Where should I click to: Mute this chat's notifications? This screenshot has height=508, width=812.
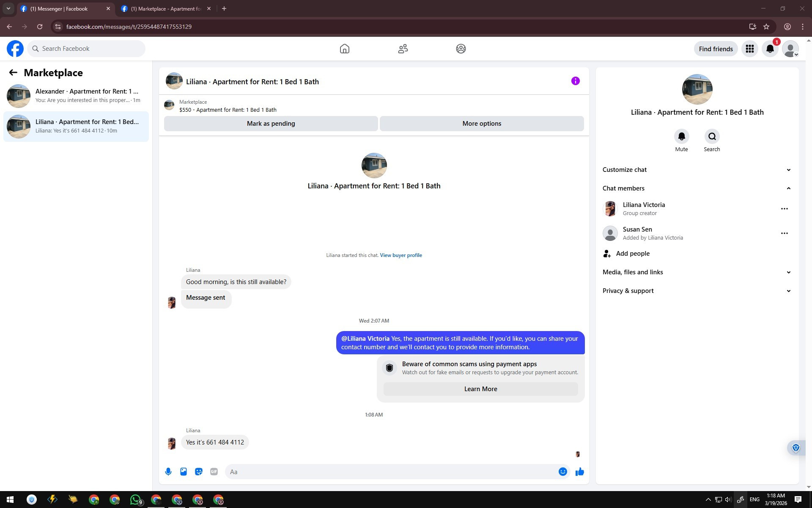(x=681, y=137)
